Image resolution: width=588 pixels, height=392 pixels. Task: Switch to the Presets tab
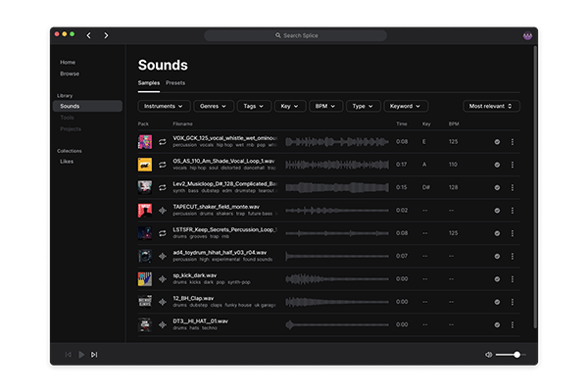(x=175, y=83)
